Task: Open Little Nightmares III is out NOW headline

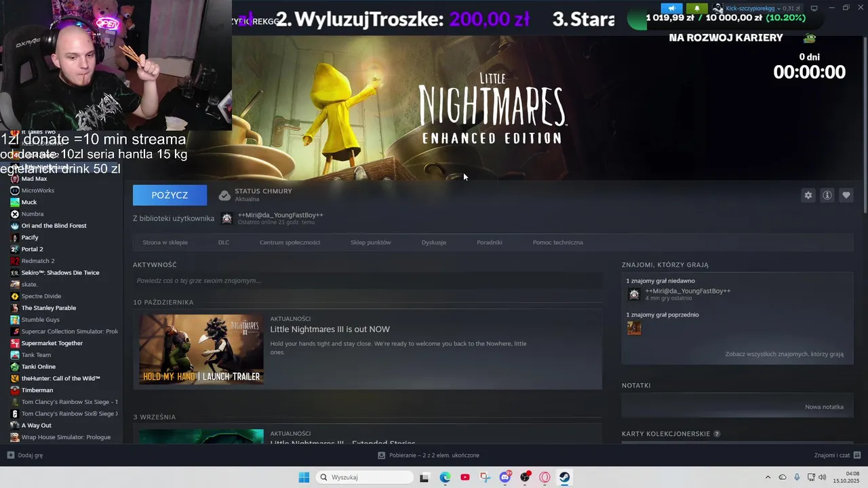Action: coord(330,329)
